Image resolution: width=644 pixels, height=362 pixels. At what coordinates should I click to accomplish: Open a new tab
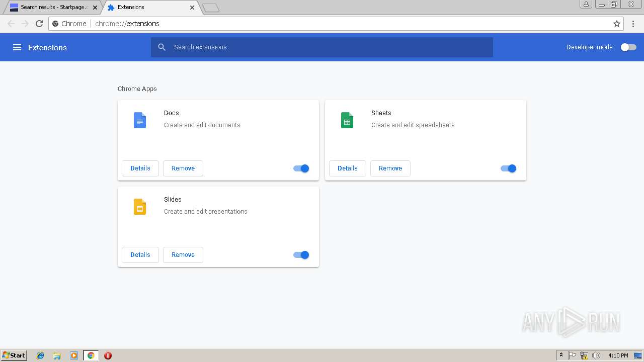(211, 8)
